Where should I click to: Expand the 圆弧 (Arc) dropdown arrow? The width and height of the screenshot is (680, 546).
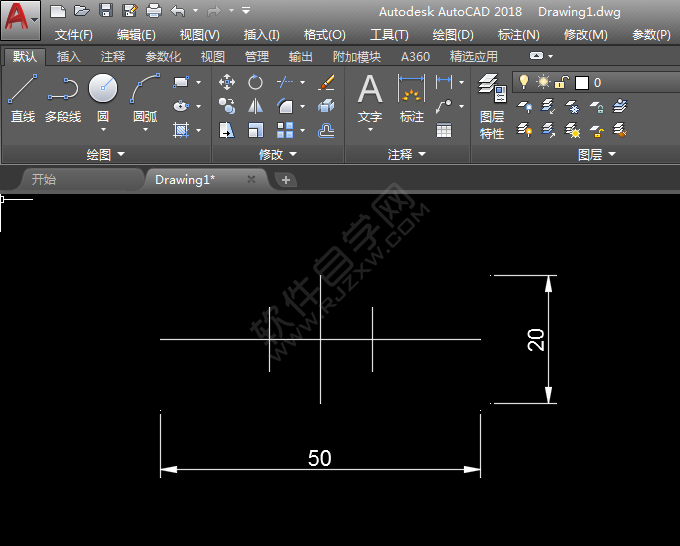point(145,129)
